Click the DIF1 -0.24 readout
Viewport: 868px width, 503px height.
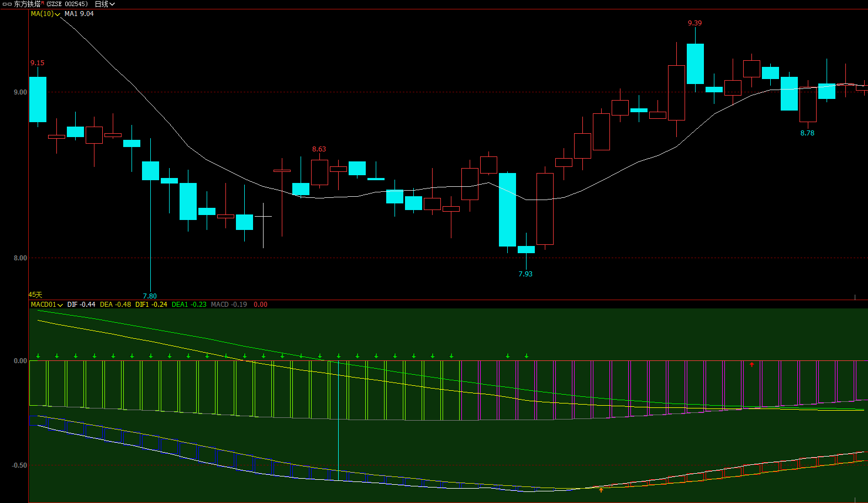[151, 305]
